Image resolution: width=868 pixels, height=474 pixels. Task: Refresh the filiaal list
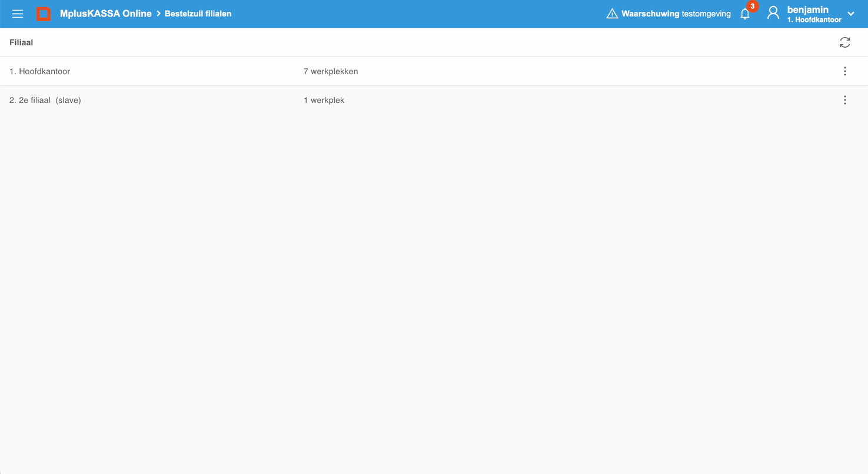point(845,42)
